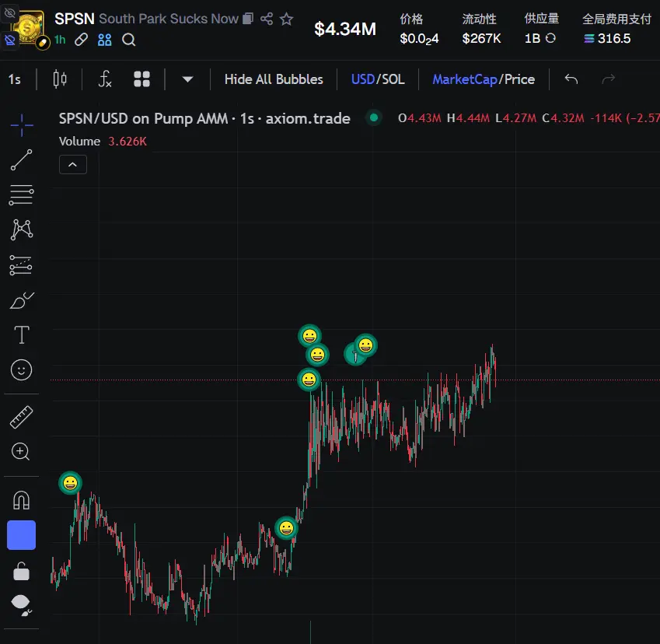The height and width of the screenshot is (644, 660).
Task: Undo the last chart action
Action: pyautogui.click(x=571, y=79)
